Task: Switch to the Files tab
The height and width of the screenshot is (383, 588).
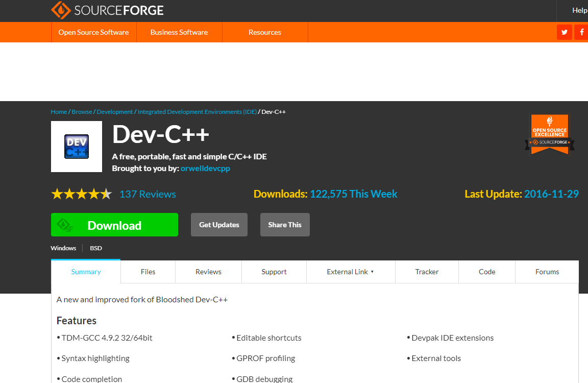Action: click(x=148, y=272)
